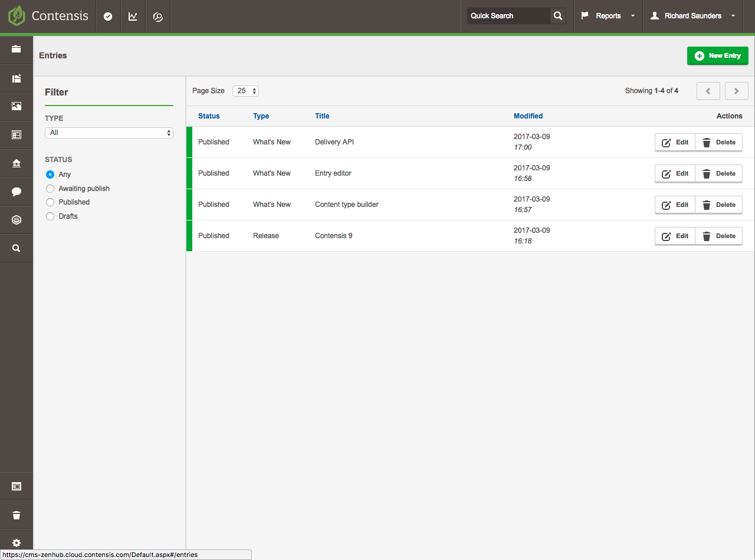
Task: Click the review magnifier icon in top bar
Action: [x=157, y=17]
